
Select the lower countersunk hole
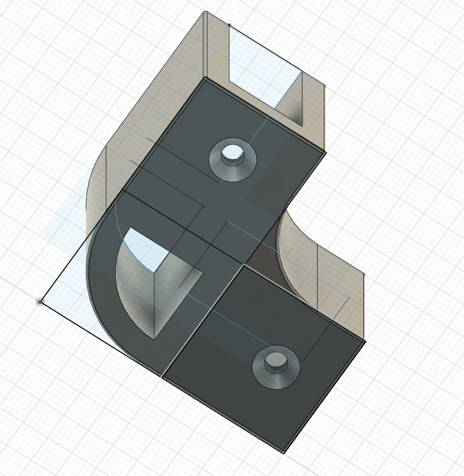click(x=276, y=367)
